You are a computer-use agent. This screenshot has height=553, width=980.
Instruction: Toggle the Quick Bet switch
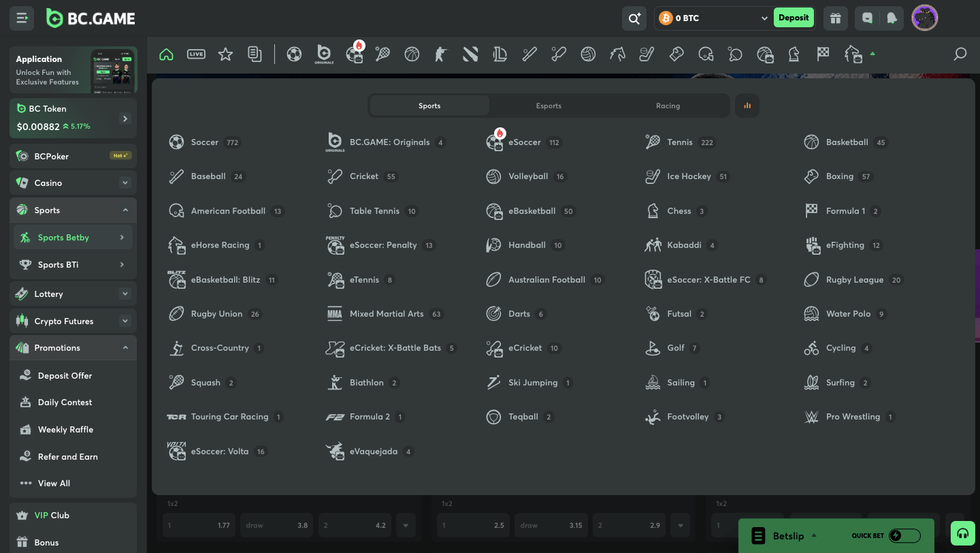(x=904, y=536)
